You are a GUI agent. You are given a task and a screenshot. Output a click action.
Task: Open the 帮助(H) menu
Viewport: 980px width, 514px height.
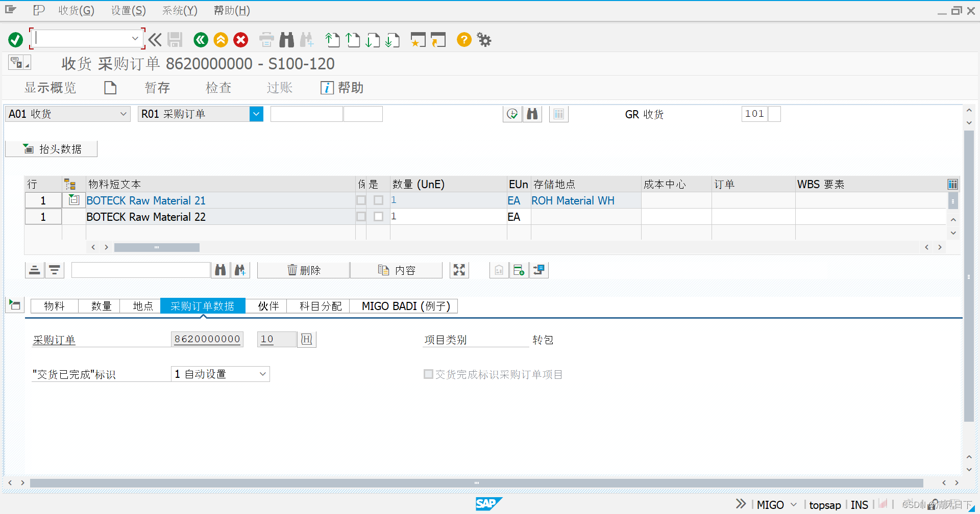click(x=232, y=10)
